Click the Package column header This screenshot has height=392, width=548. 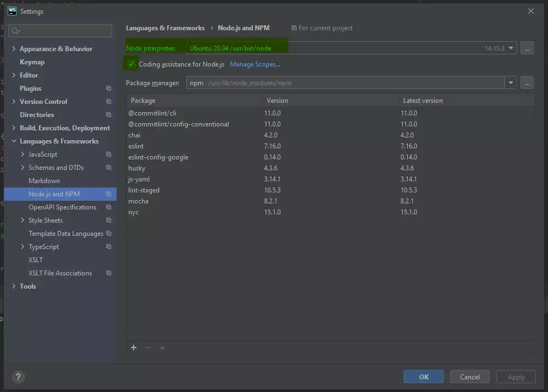(x=194, y=100)
